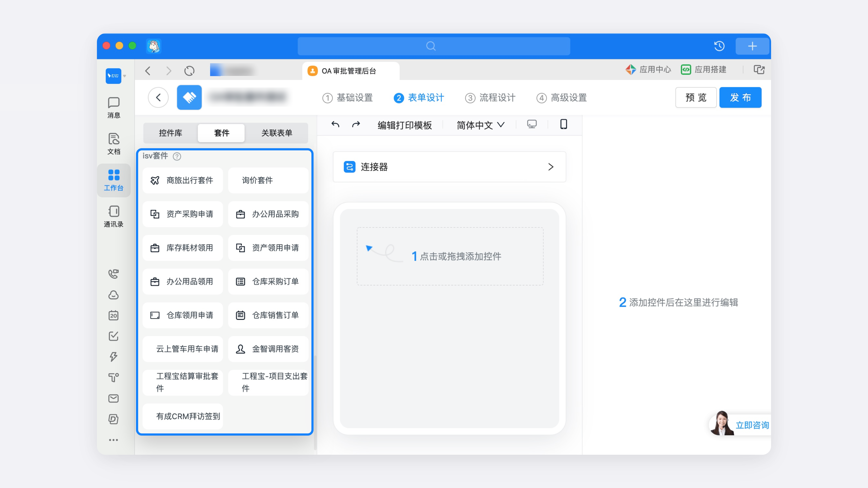
Task: Go to step 表单设计
Action: pos(419,98)
